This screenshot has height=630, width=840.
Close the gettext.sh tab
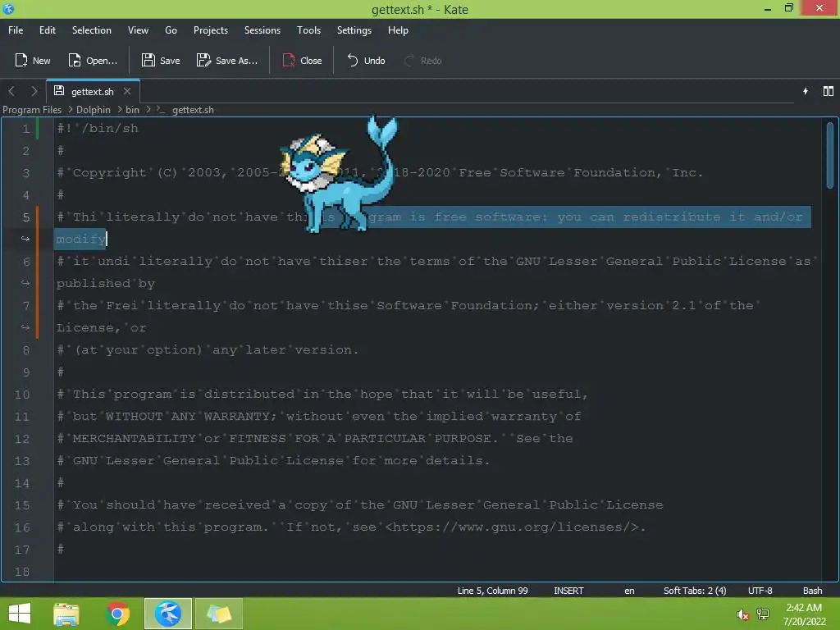[127, 91]
